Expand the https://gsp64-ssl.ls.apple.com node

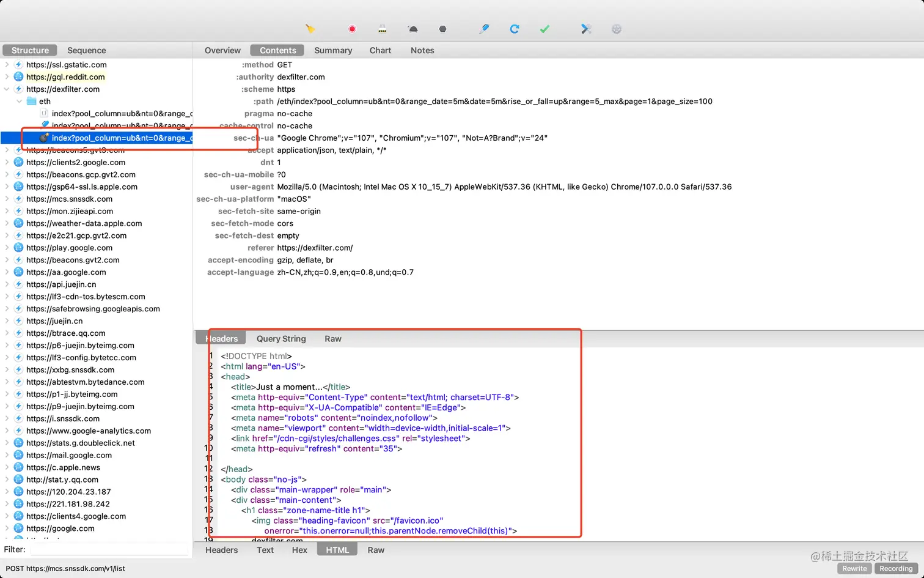tap(7, 187)
